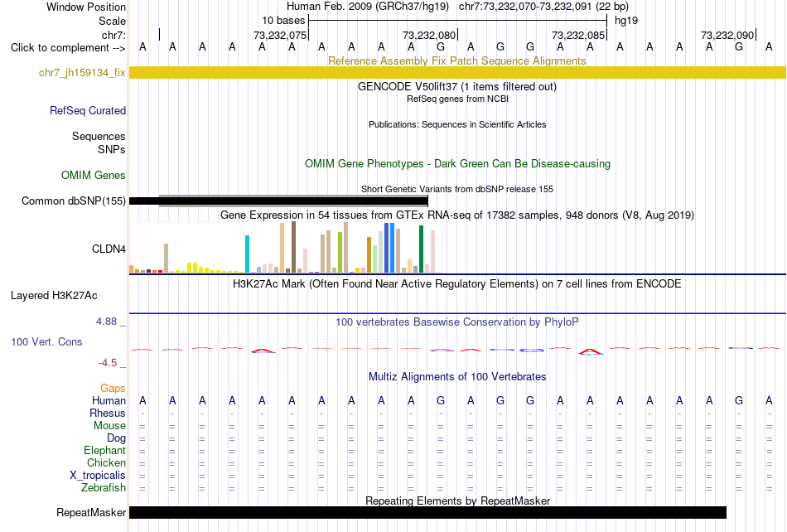This screenshot has width=787, height=532.
Task: Click the Zebrafish species label
Action: (104, 487)
